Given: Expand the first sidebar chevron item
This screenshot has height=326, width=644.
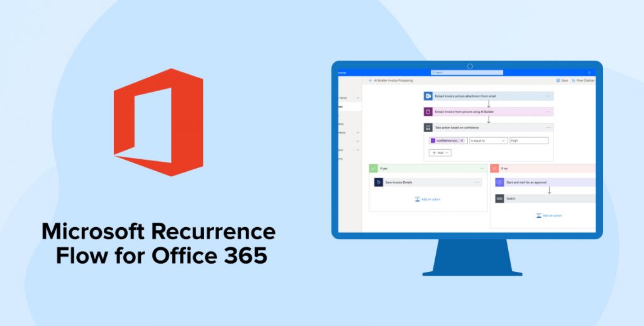Looking at the screenshot, I should tap(358, 98).
